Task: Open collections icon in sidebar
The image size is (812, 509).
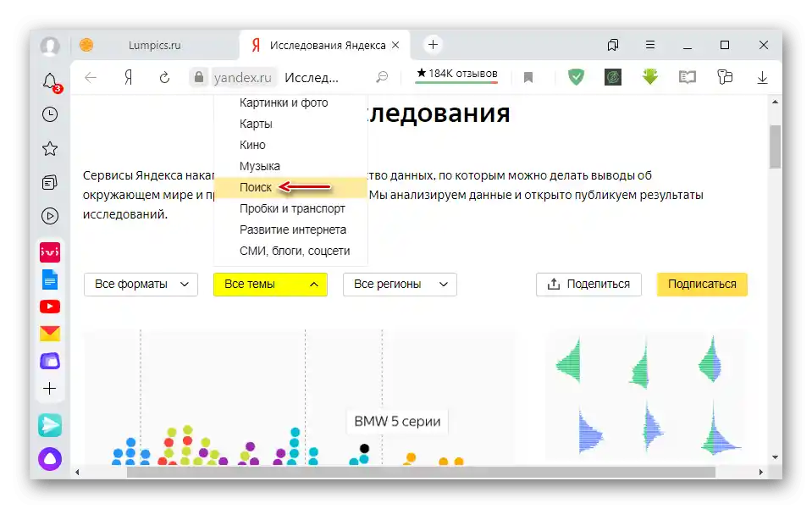Action: point(50,182)
